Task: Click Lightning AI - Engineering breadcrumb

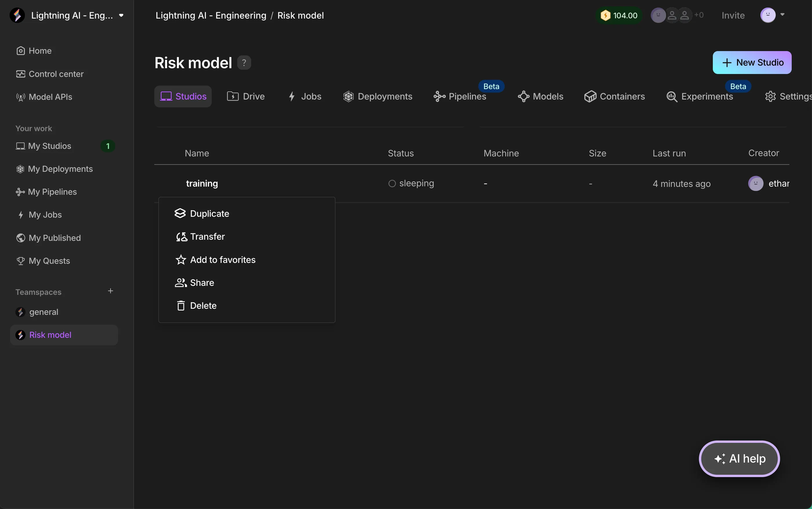Action: [211, 15]
